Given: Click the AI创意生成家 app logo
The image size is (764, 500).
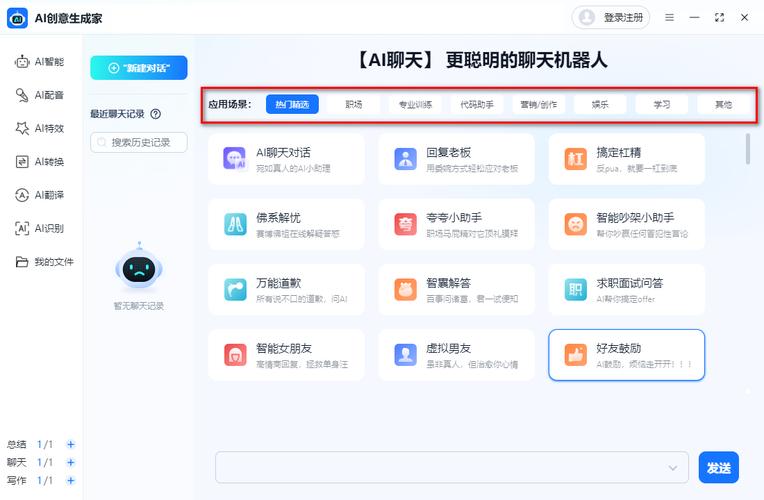Looking at the screenshot, I should [x=18, y=19].
